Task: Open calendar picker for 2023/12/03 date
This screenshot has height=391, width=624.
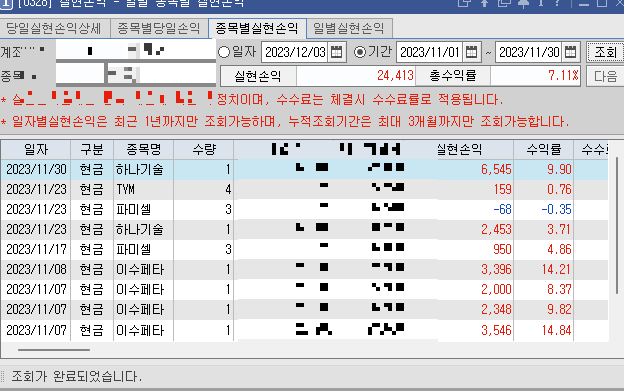Action: [x=336, y=52]
